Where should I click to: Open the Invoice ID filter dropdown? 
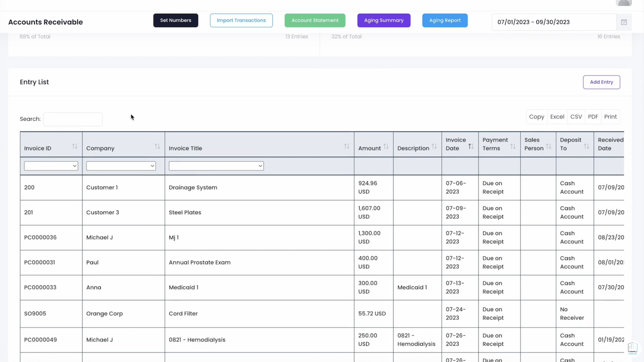tap(51, 166)
